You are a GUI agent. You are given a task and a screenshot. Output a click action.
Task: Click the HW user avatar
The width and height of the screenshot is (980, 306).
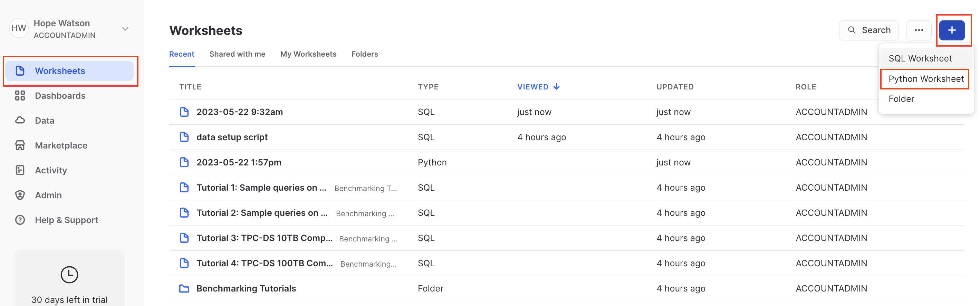[x=19, y=28]
